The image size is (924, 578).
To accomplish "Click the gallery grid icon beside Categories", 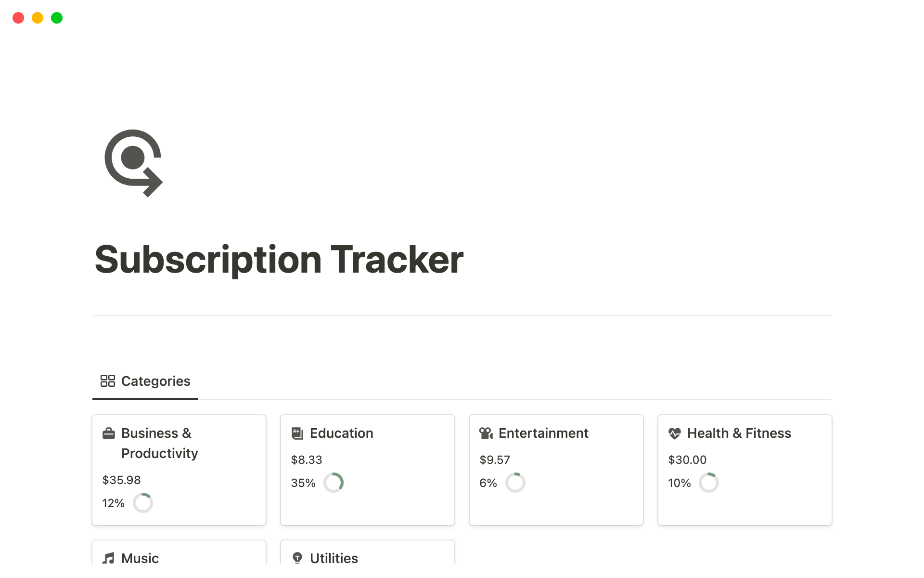I will [x=107, y=381].
